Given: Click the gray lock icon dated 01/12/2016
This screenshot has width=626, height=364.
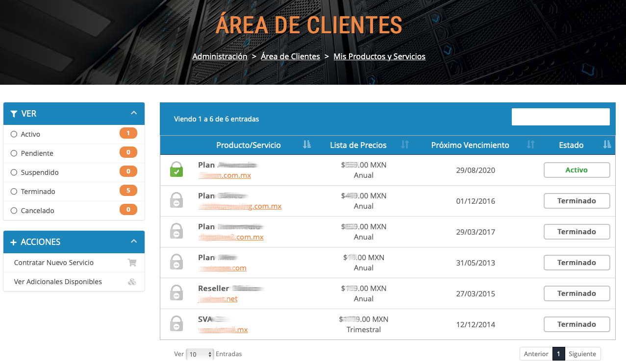Looking at the screenshot, I should (x=176, y=200).
